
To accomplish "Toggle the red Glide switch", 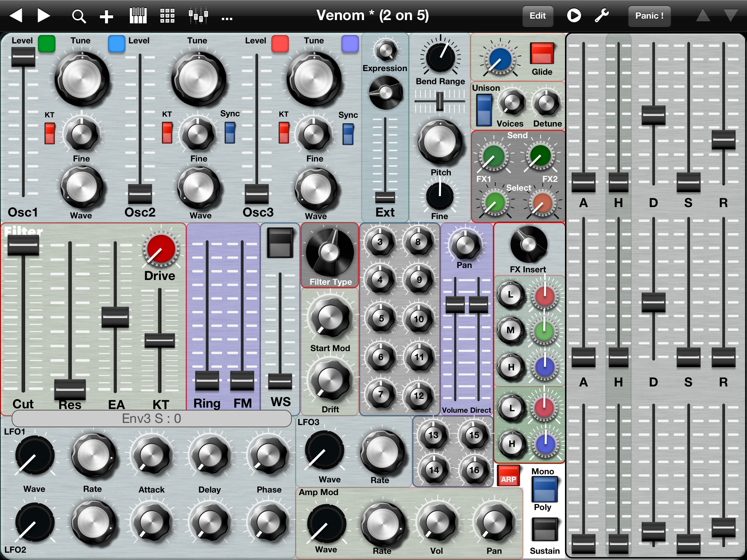I will (542, 54).
